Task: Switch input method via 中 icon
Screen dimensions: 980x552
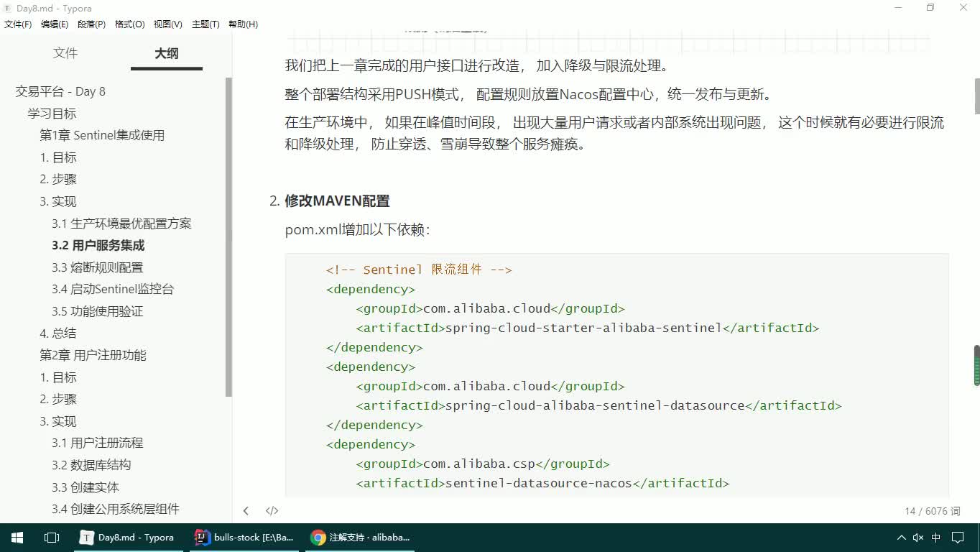Action: [936, 537]
